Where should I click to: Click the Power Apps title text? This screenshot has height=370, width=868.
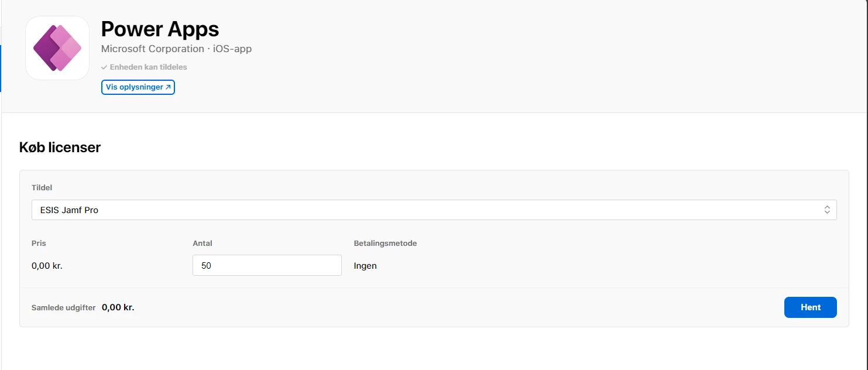pyautogui.click(x=160, y=29)
